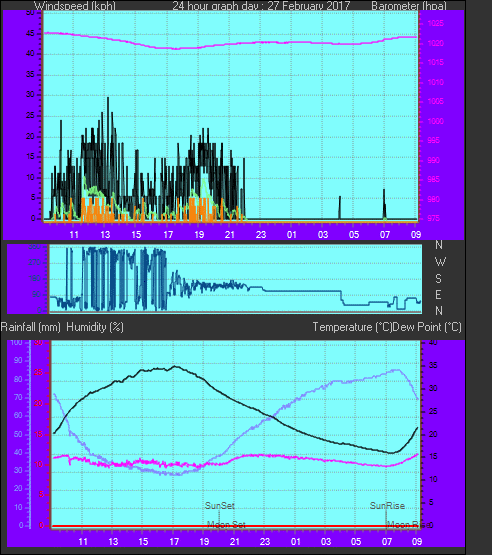This screenshot has height=555, width=492.
Task: Click the Barometer (hpa) axis title
Action: pyautogui.click(x=409, y=6)
